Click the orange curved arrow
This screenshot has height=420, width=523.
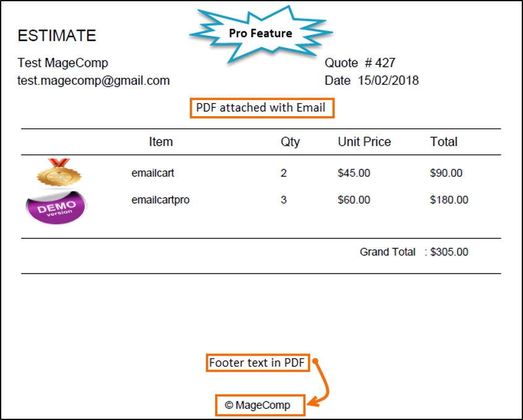(322, 383)
